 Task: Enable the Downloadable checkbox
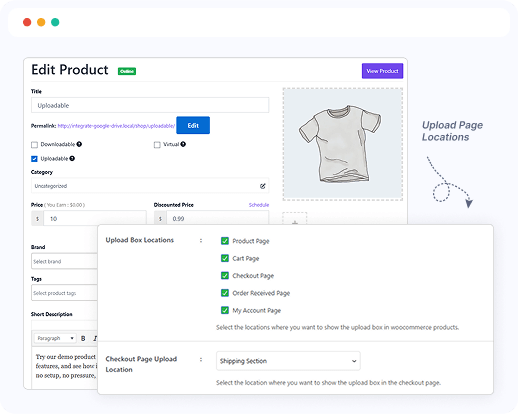pos(34,145)
